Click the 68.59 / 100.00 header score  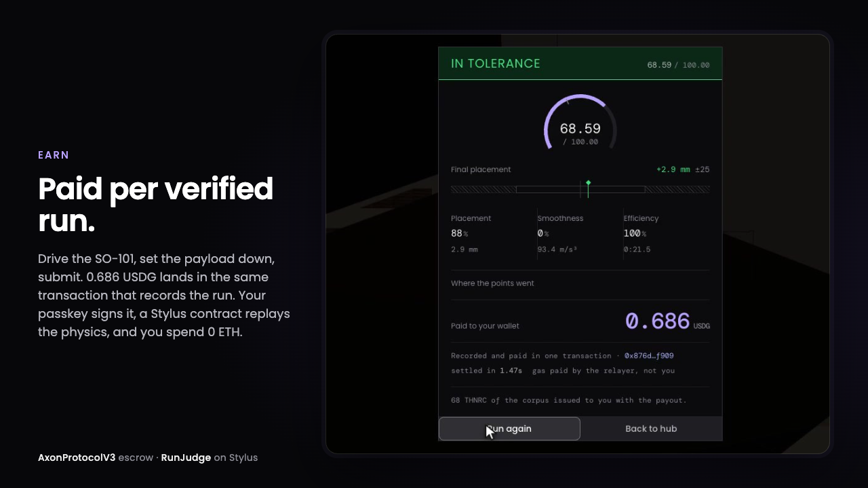[678, 65]
